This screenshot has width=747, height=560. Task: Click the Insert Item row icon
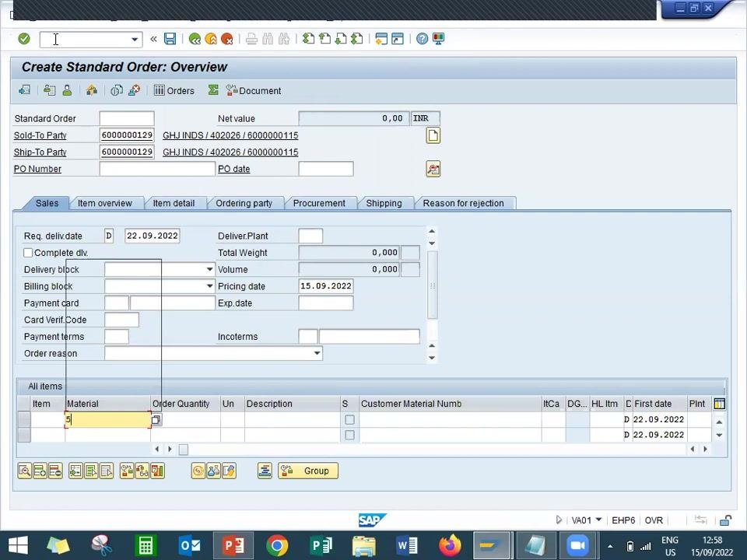tap(40, 471)
